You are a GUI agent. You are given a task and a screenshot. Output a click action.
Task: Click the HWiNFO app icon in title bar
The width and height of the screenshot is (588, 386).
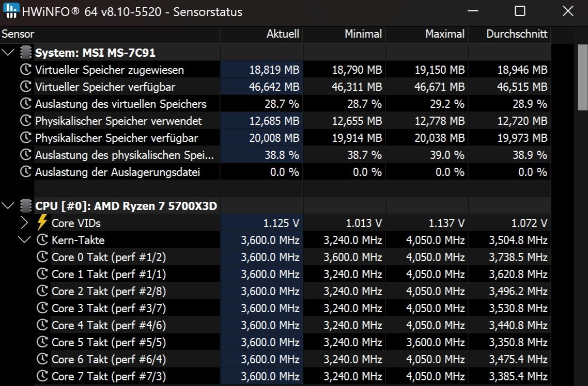[11, 11]
